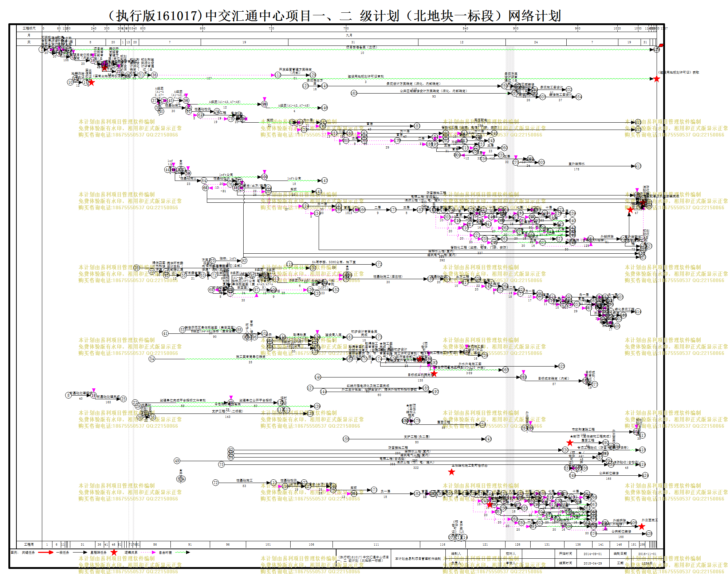
Task: Select node 413 ending 室外给排水
Action: [638, 166]
